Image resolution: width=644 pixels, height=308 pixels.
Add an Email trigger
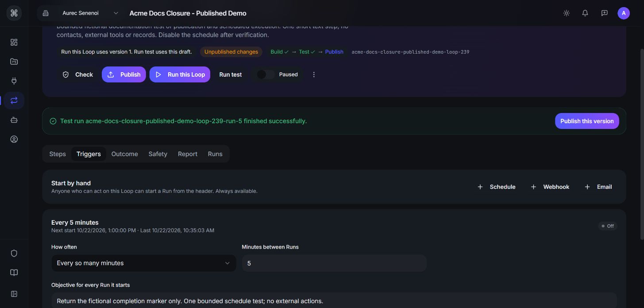coord(598,187)
